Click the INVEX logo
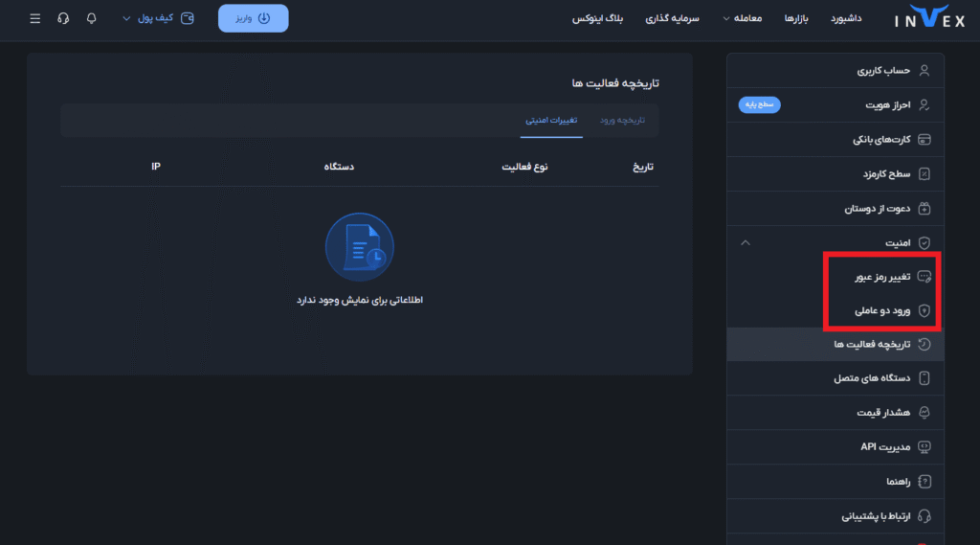The image size is (980, 545). coord(929,17)
